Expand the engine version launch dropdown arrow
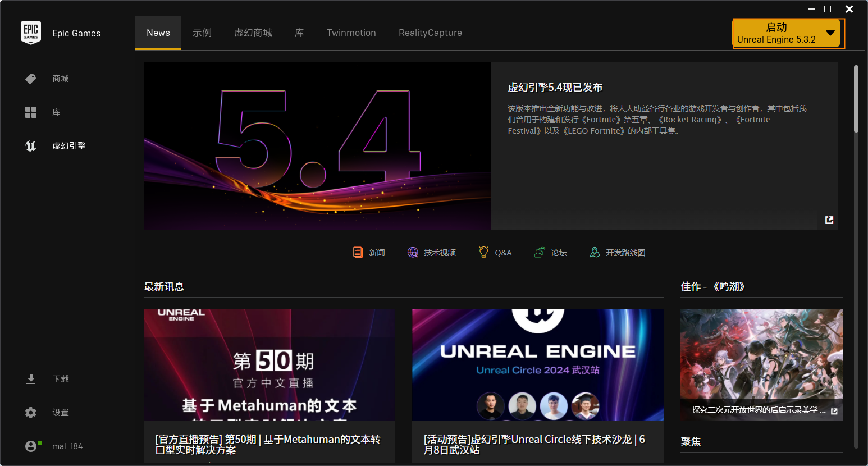The width and height of the screenshot is (868, 466). click(830, 33)
